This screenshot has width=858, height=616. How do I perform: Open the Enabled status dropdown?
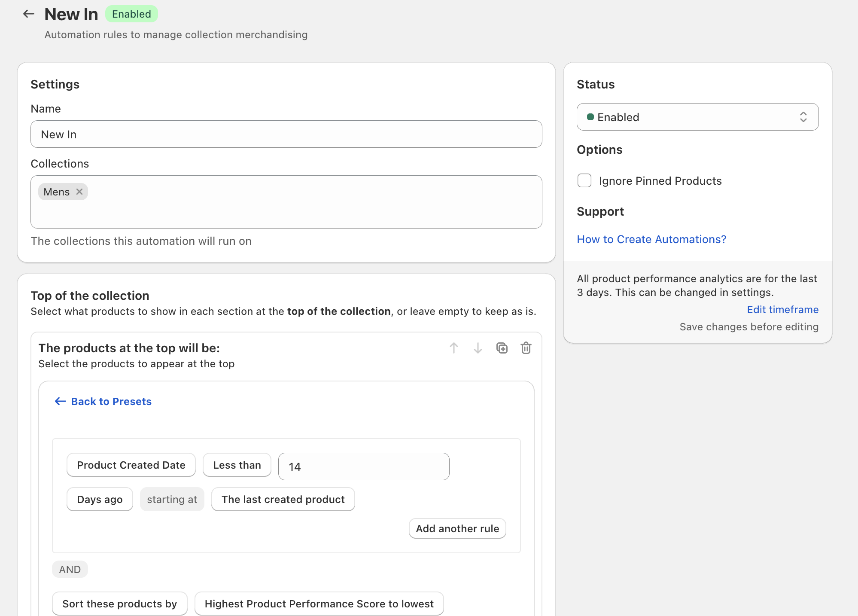tap(697, 117)
